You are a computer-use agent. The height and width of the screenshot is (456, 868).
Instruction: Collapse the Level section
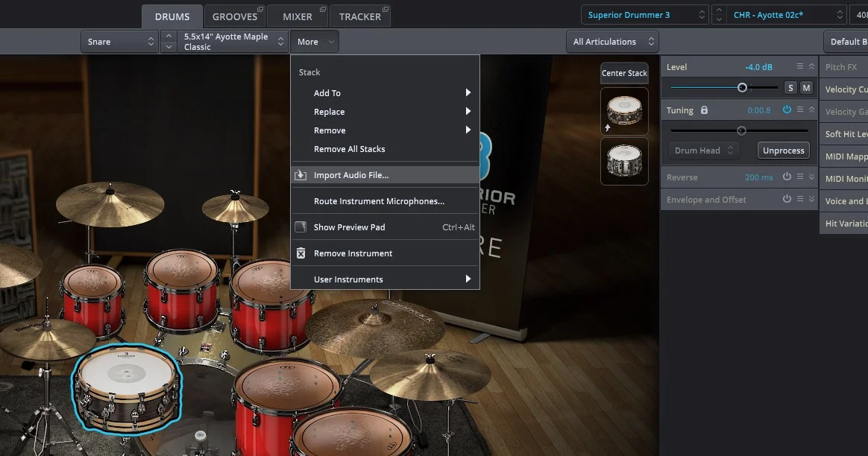coord(811,66)
